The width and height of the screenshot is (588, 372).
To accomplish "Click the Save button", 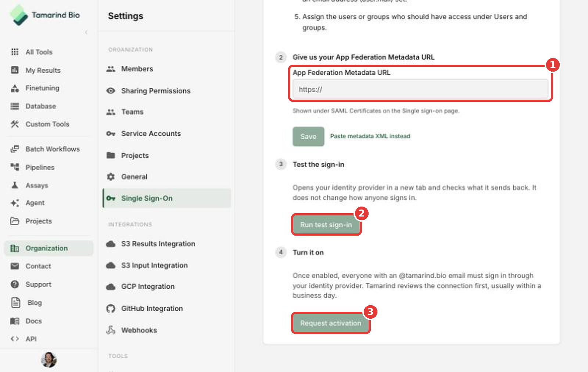I will coord(308,136).
